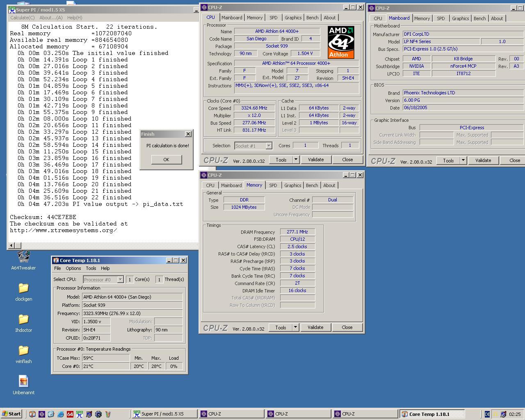Open Calculate(C) menu in Super PI

click(22, 18)
